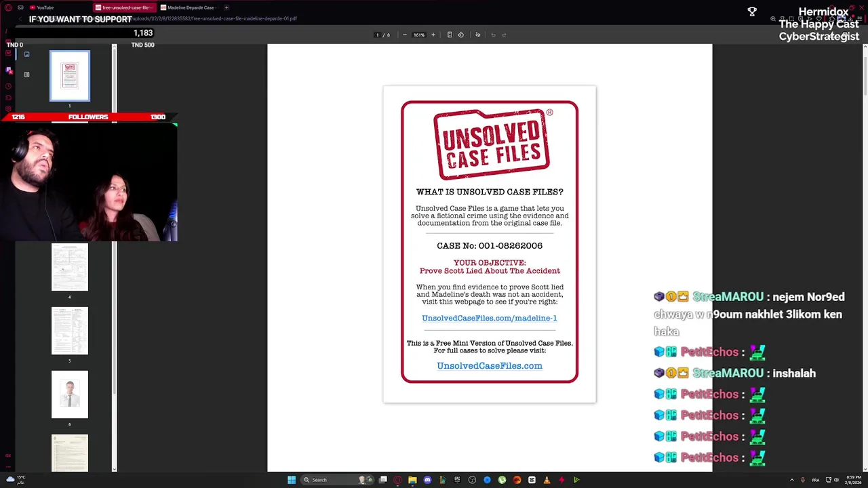Open CapCut from the taskbar
The height and width of the screenshot is (488, 868).
pyautogui.click(x=532, y=480)
